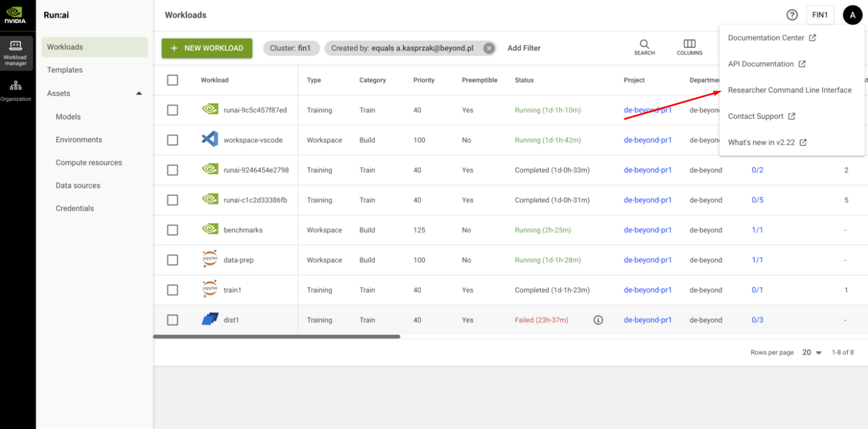Go to Workloads in the sidebar
The height and width of the screenshot is (429, 868).
[x=94, y=47]
